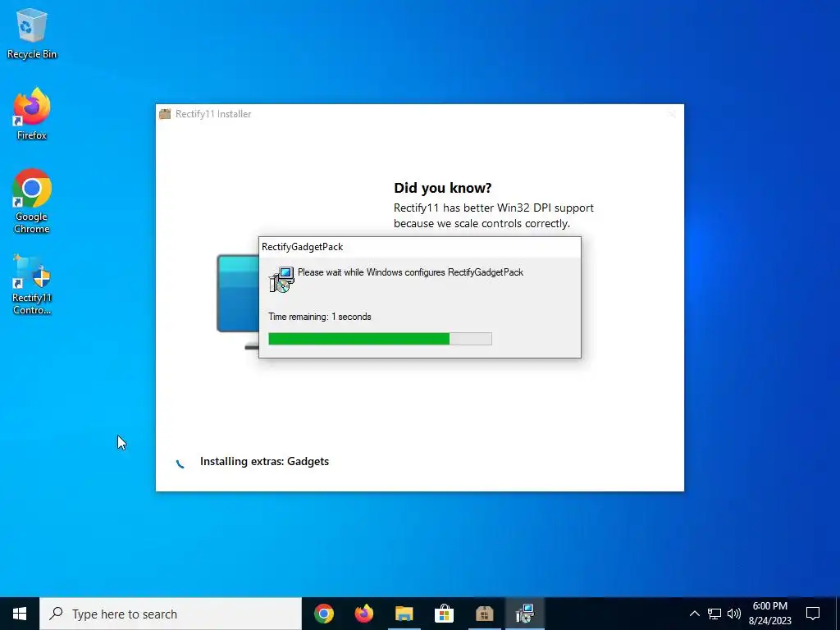Switch to Windows Installer taskbar item
Screen dimensions: 840x630
click(x=524, y=614)
